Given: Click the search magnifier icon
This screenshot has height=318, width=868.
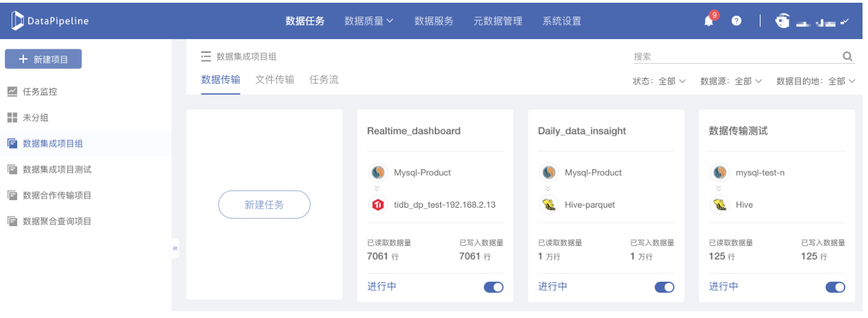Looking at the screenshot, I should coord(847,56).
